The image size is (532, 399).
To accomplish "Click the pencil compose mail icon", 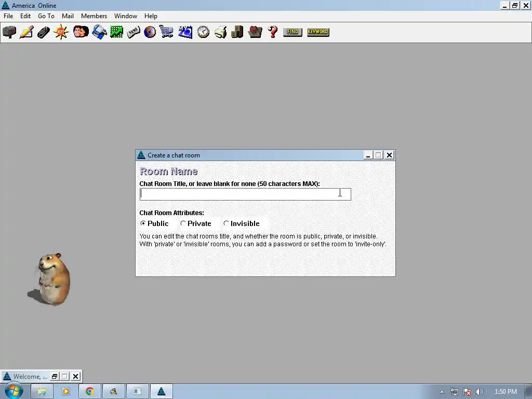I will [26, 32].
